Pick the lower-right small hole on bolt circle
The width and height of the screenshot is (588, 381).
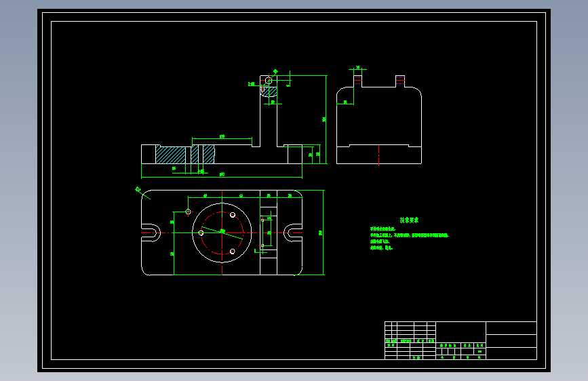click(233, 252)
